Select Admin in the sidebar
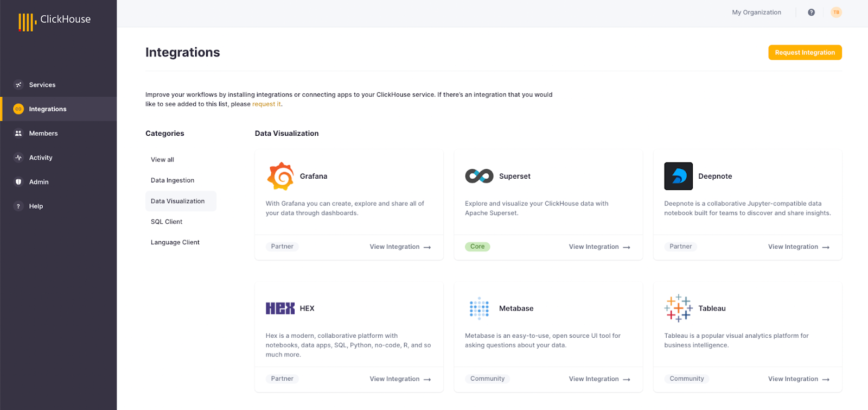 tap(39, 182)
